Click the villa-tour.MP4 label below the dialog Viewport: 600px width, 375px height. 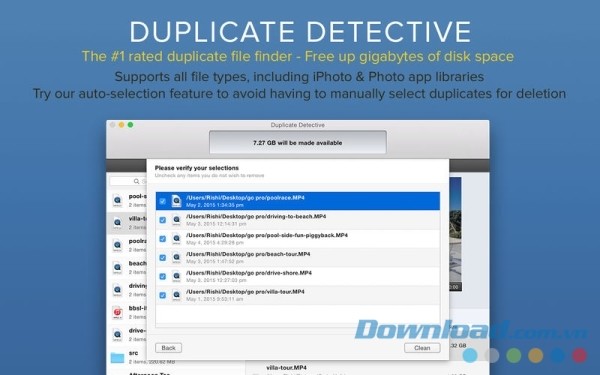click(x=287, y=368)
